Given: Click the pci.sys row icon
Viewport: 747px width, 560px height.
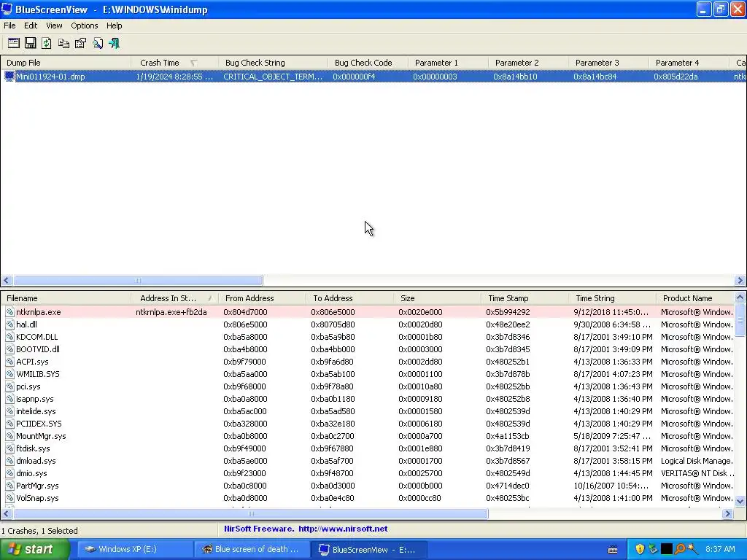Looking at the screenshot, I should pyautogui.click(x=9, y=386).
